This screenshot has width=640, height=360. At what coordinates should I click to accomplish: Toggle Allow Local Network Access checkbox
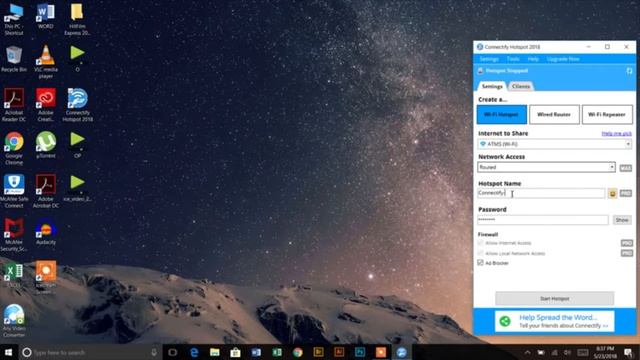[x=480, y=253]
